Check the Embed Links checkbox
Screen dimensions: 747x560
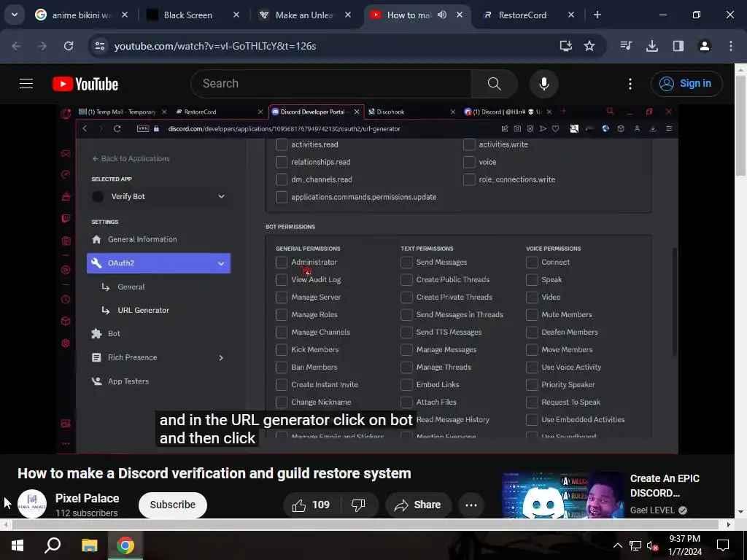coord(406,385)
